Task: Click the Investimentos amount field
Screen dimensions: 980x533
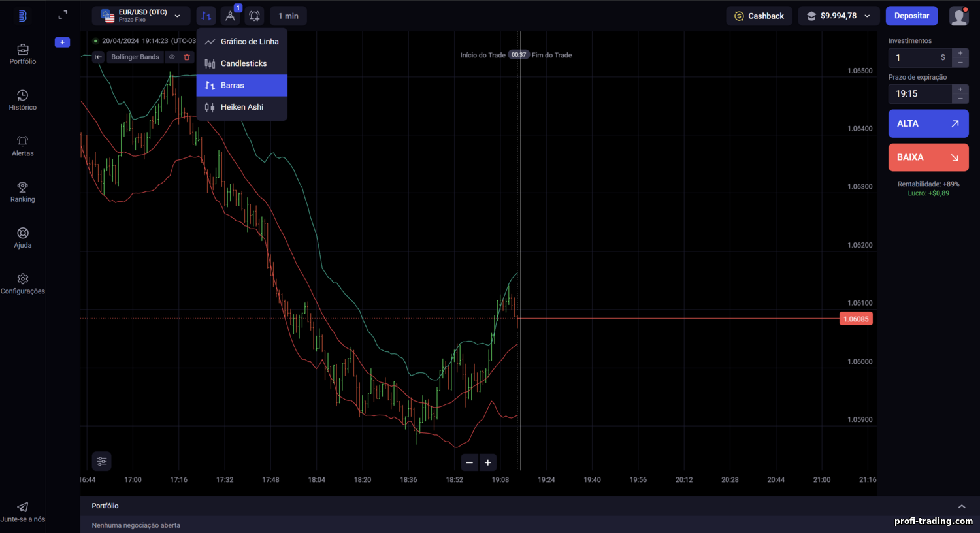Action: [920, 57]
